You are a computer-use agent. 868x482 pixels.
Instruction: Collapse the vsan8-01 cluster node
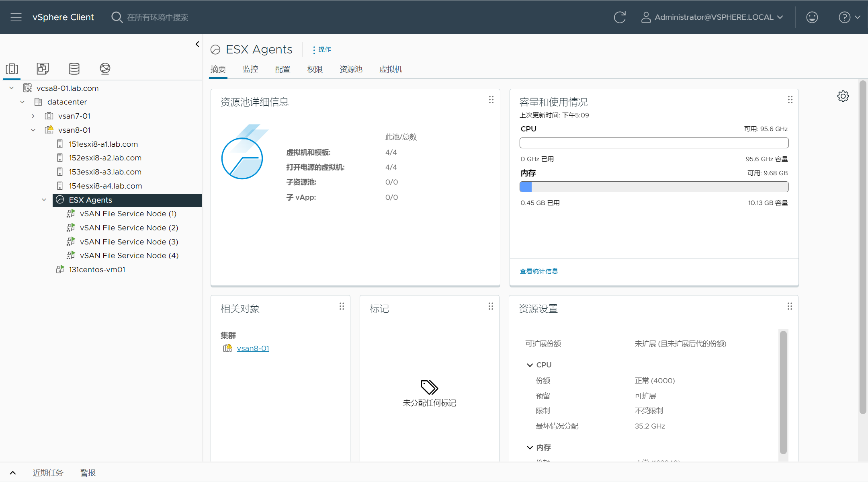click(33, 130)
